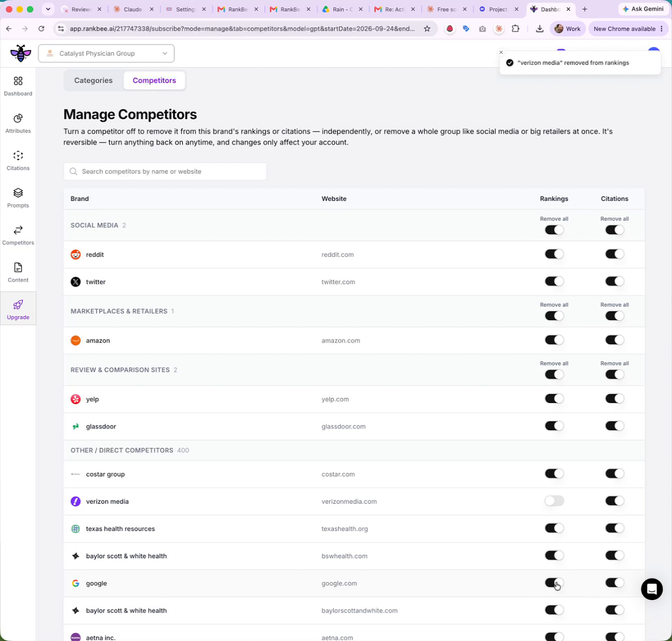Expand the Chrome tab search chevron
The width and height of the screenshot is (672, 641).
point(48,9)
